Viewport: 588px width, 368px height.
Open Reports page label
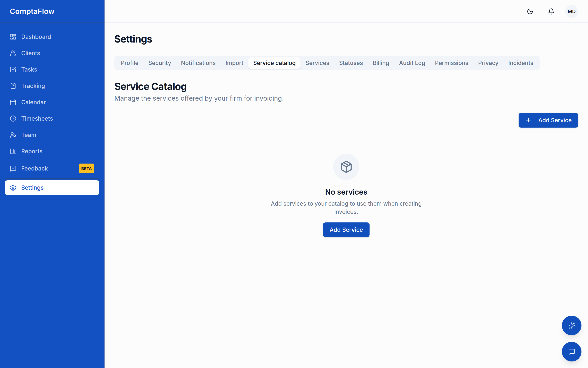32,151
